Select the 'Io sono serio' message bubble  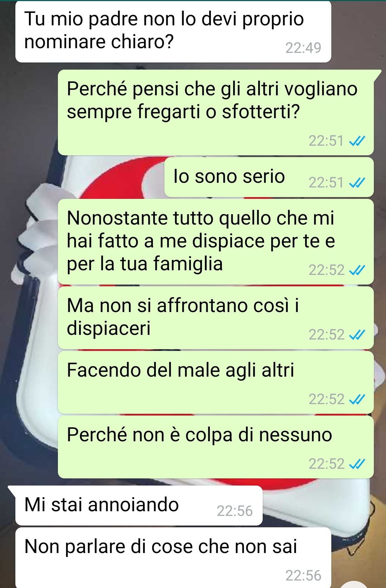269,177
